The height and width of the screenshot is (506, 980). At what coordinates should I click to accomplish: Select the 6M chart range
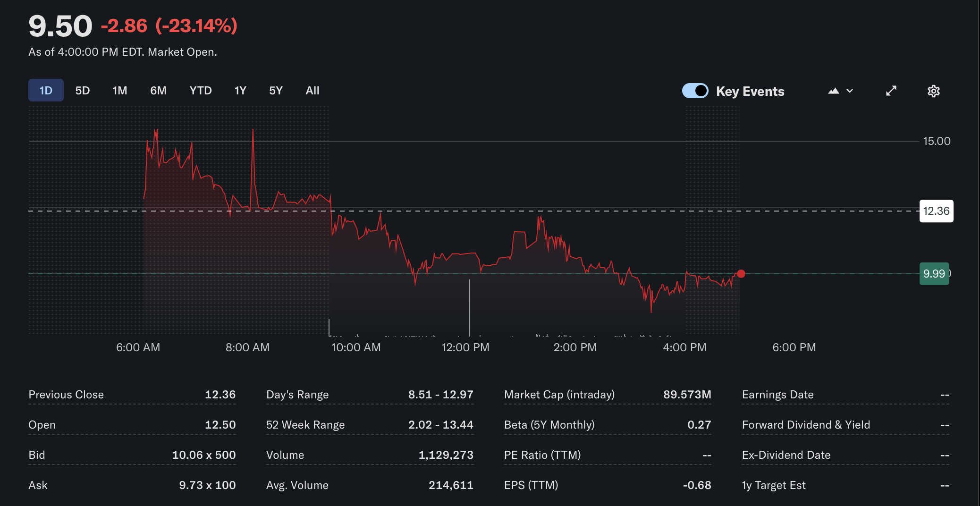coord(159,90)
